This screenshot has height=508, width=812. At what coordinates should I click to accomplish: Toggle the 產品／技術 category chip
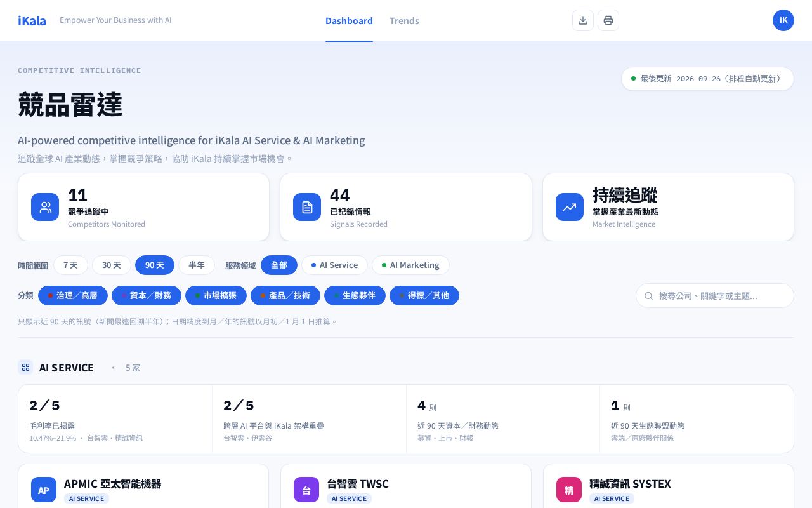coord(285,295)
